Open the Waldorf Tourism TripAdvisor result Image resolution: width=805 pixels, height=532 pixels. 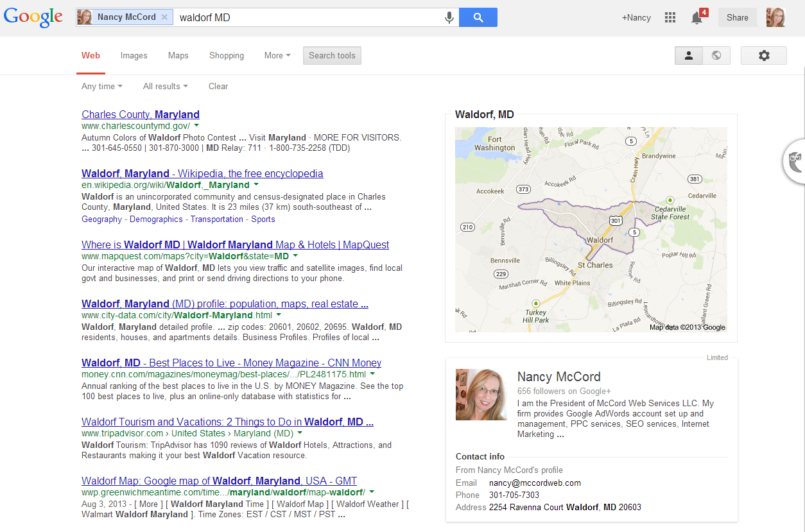tap(227, 422)
